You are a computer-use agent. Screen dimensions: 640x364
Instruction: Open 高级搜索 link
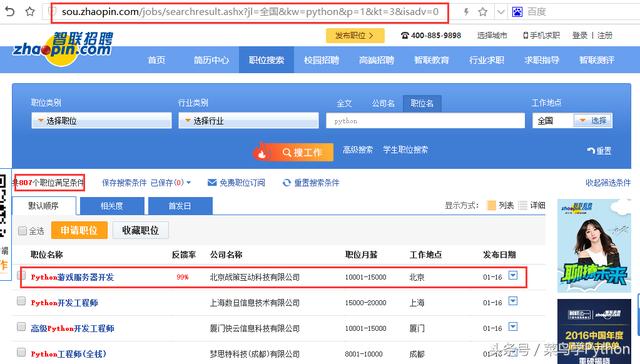point(358,150)
